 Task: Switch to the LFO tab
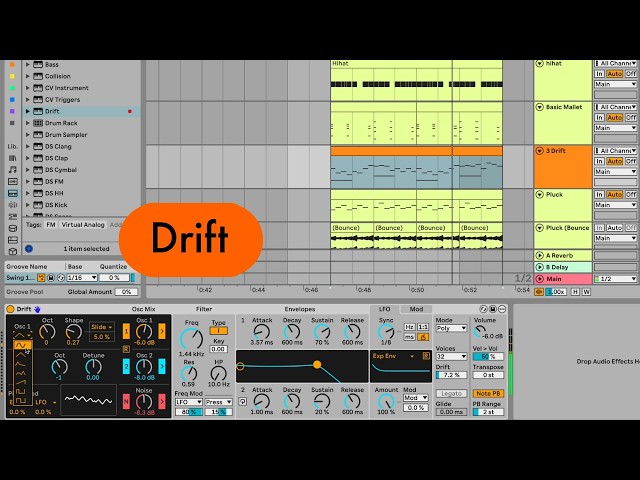[x=384, y=309]
